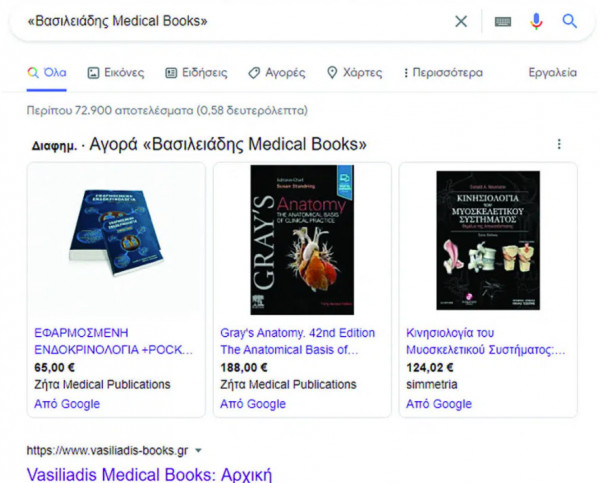Open the Gray's Anatomy 42nd Edition link
Viewport: 600px width, 483px height.
tap(297, 341)
